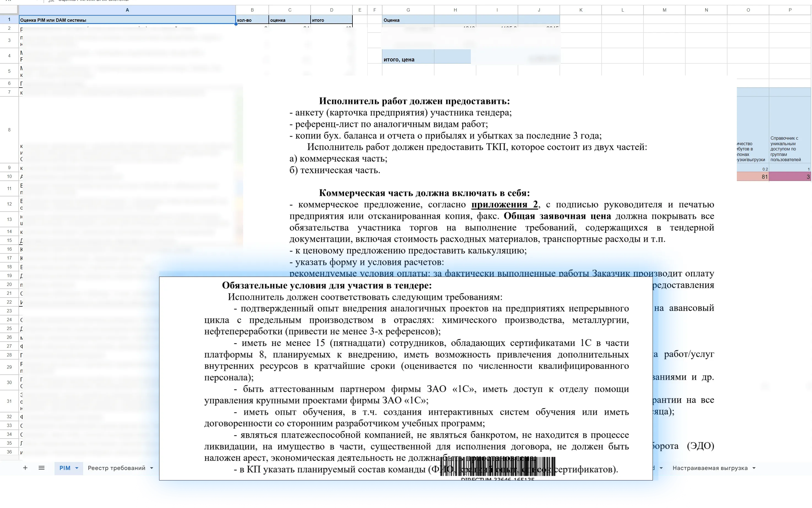Screen dimensions: 812x508
Task: Select row 10 header
Action: [x=9, y=176]
